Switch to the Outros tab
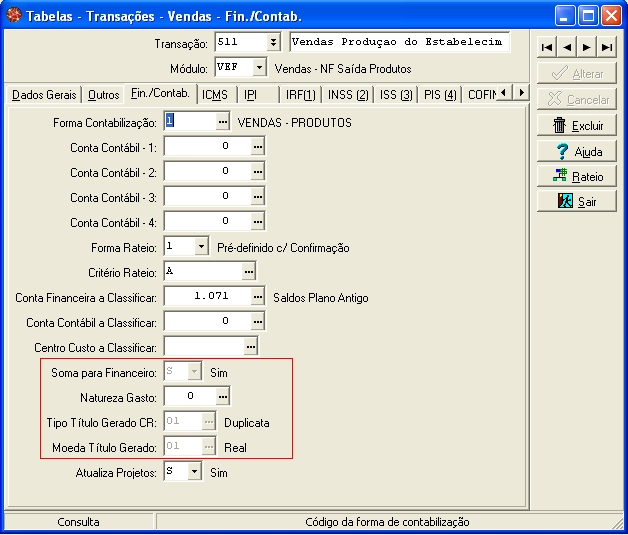This screenshot has width=628, height=535. [x=103, y=95]
